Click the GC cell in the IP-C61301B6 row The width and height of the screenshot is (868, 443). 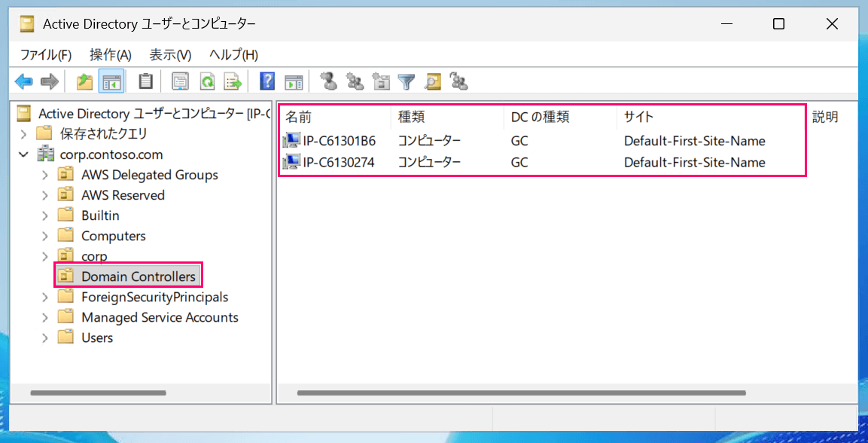(519, 141)
